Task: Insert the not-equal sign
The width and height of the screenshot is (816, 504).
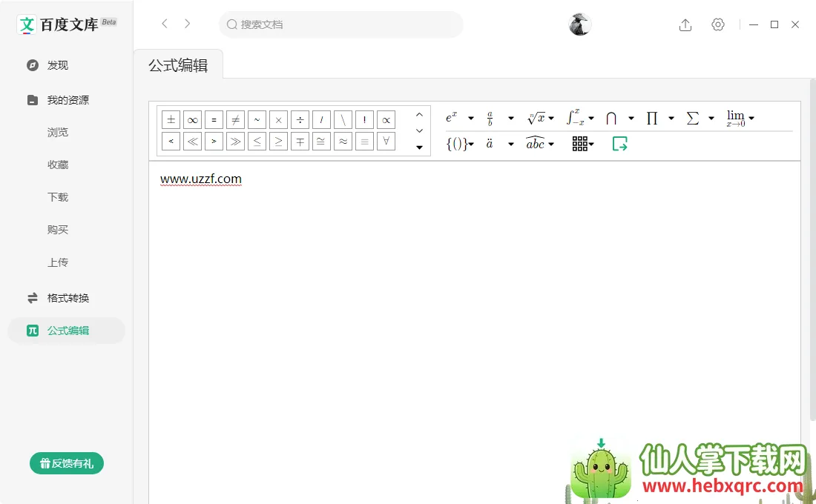Action: pos(235,119)
